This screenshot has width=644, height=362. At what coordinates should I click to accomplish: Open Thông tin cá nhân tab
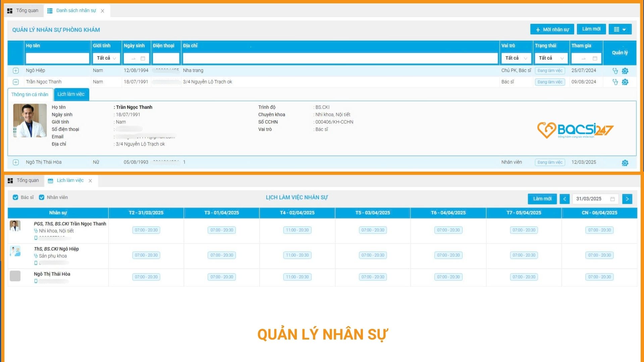pos(30,95)
